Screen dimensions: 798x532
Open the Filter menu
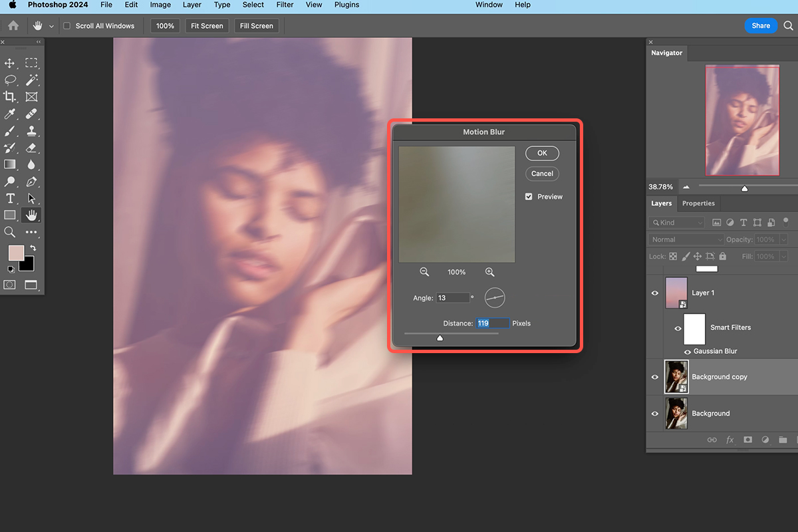(285, 5)
